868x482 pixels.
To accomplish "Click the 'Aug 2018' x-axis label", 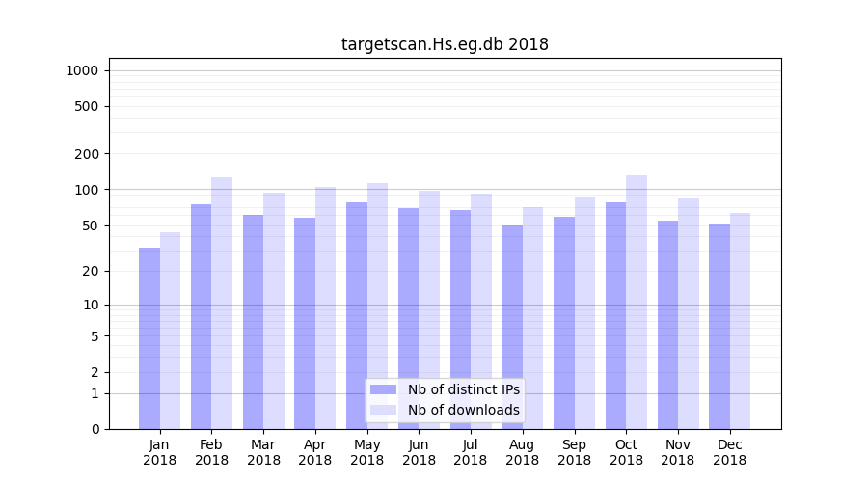I will click(x=522, y=452).
